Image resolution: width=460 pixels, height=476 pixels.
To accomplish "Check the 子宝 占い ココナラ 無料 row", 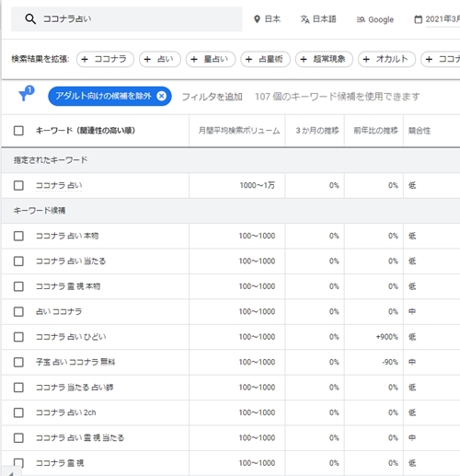I will tap(18, 362).
